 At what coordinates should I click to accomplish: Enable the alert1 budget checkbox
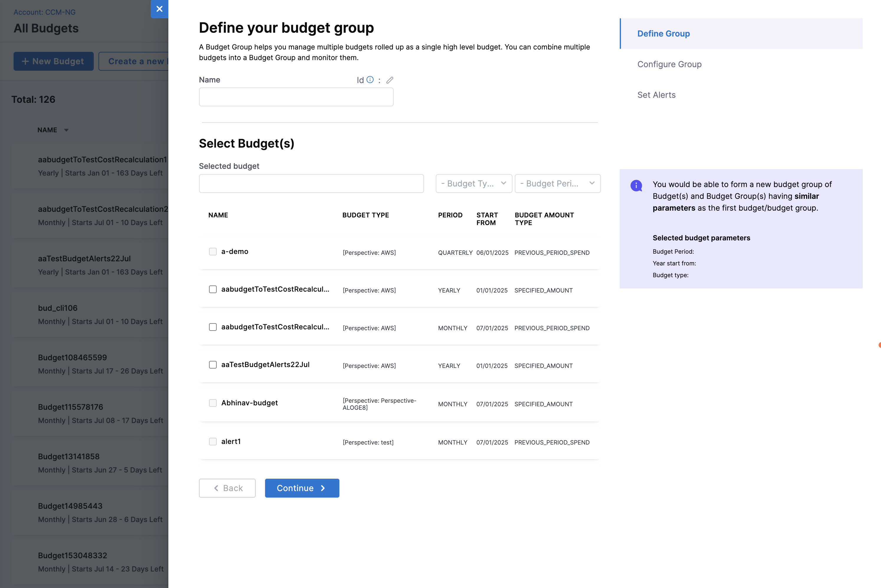click(213, 441)
